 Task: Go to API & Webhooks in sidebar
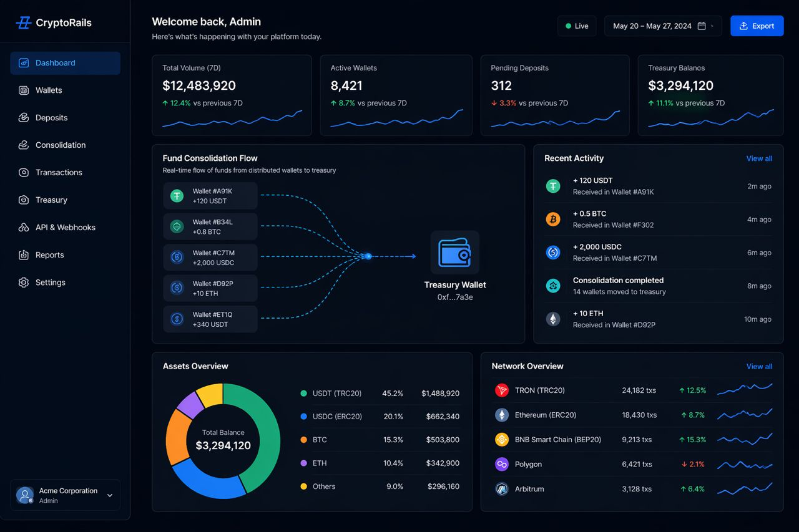(65, 228)
